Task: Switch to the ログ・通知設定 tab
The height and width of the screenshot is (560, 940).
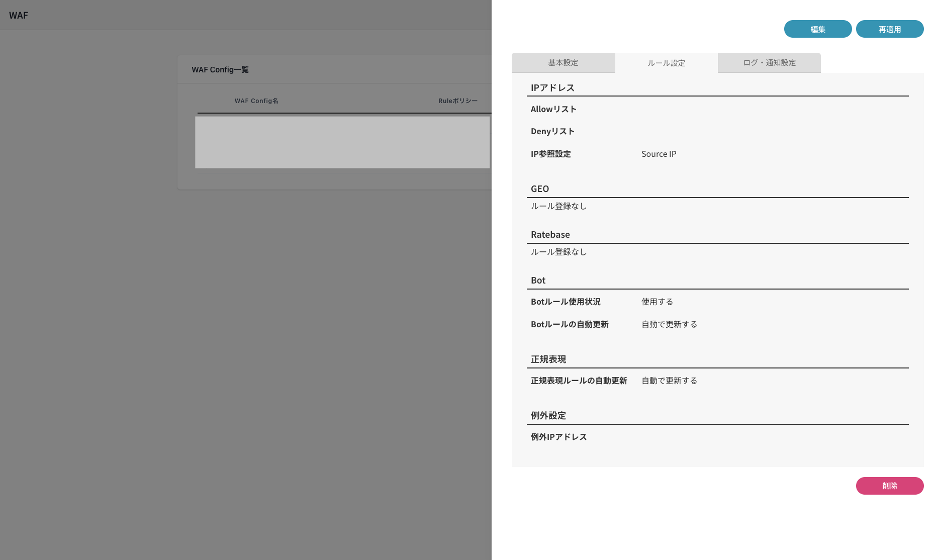Action: (x=769, y=62)
